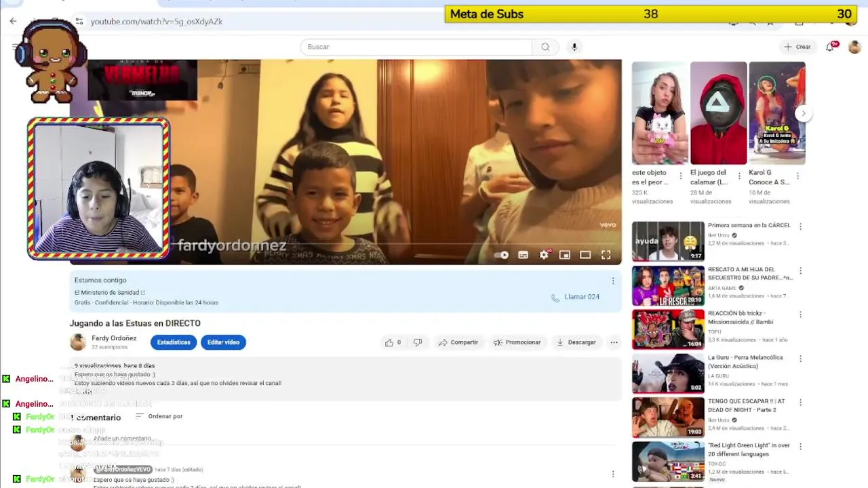Activate voice search microphone
This screenshot has width=868, height=488.
point(574,47)
